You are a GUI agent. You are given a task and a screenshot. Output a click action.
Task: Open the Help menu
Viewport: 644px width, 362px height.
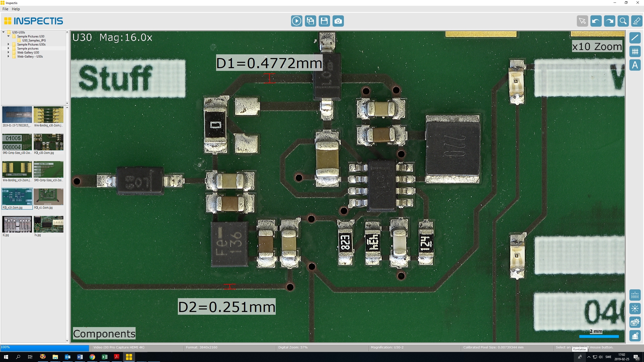point(16,9)
